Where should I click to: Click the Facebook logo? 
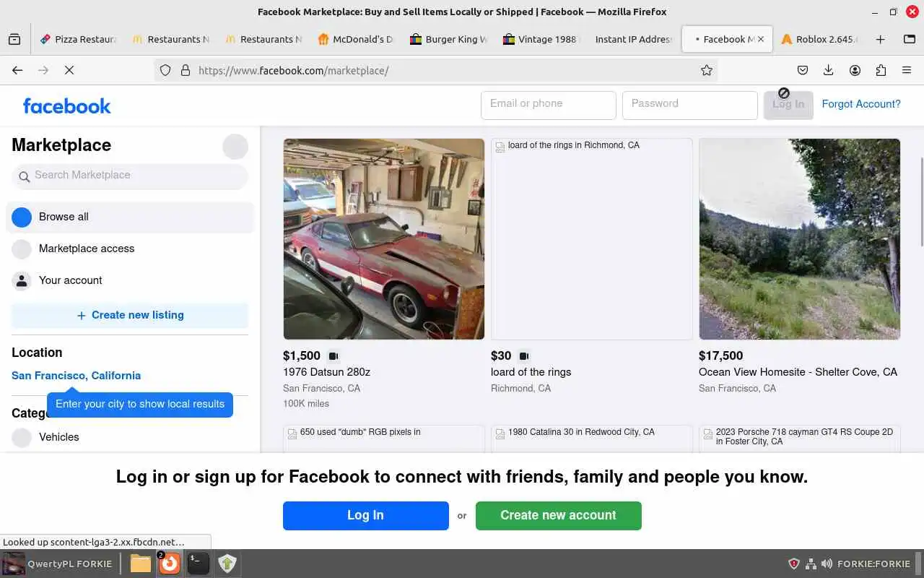(66, 106)
